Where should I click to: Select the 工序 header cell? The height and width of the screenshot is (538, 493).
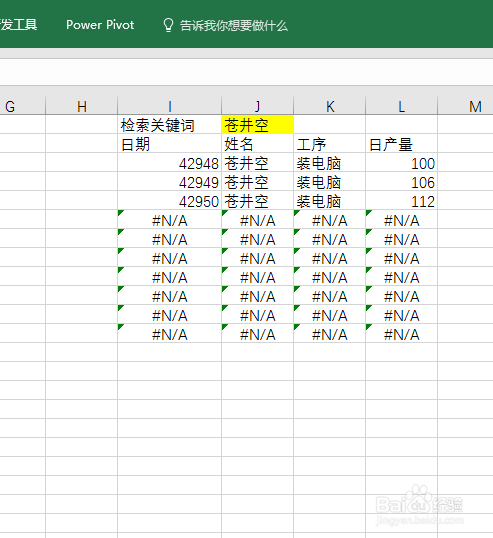tap(330, 143)
